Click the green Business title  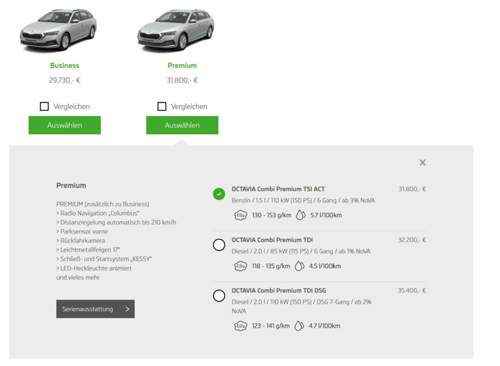pyautogui.click(x=65, y=65)
